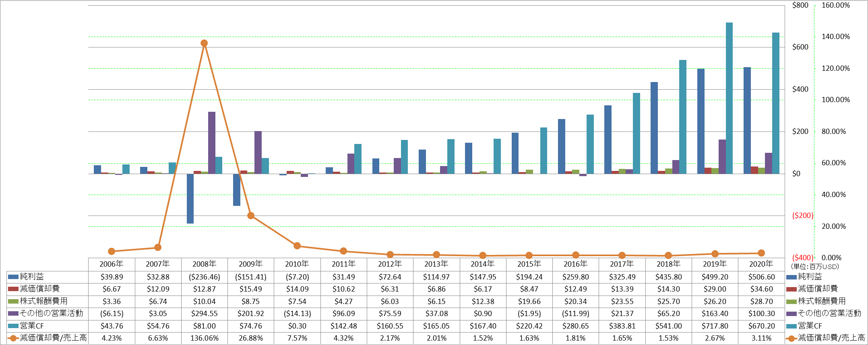868x345 pixels.
Task: Click the orange line marker above 2009年
Action: click(251, 216)
